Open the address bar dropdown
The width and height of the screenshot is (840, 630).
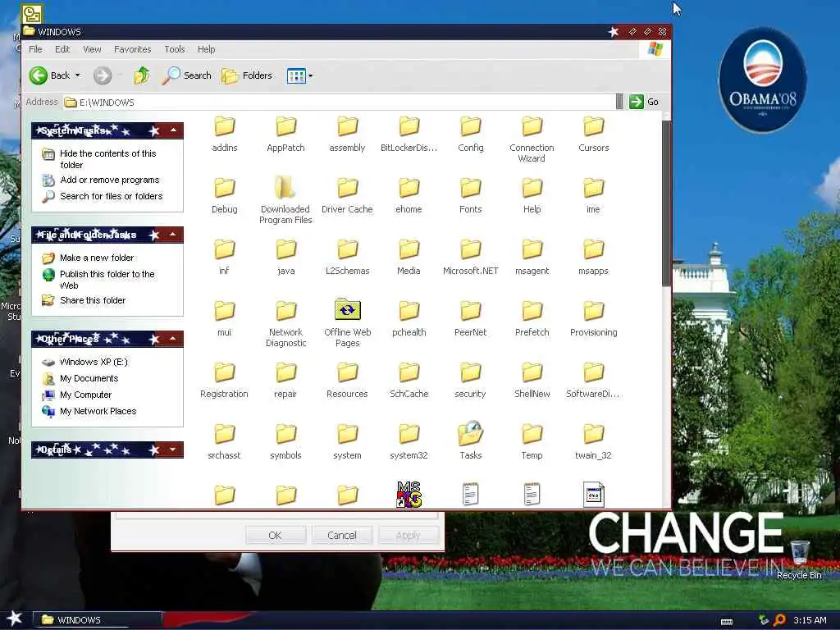[620, 101]
